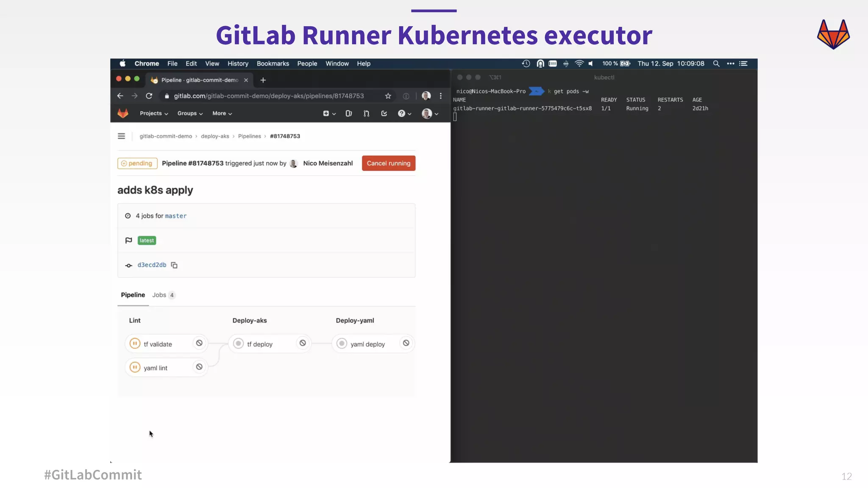Toggle the sidebar hamburger menu
The height and width of the screenshot is (488, 868).
(x=121, y=136)
